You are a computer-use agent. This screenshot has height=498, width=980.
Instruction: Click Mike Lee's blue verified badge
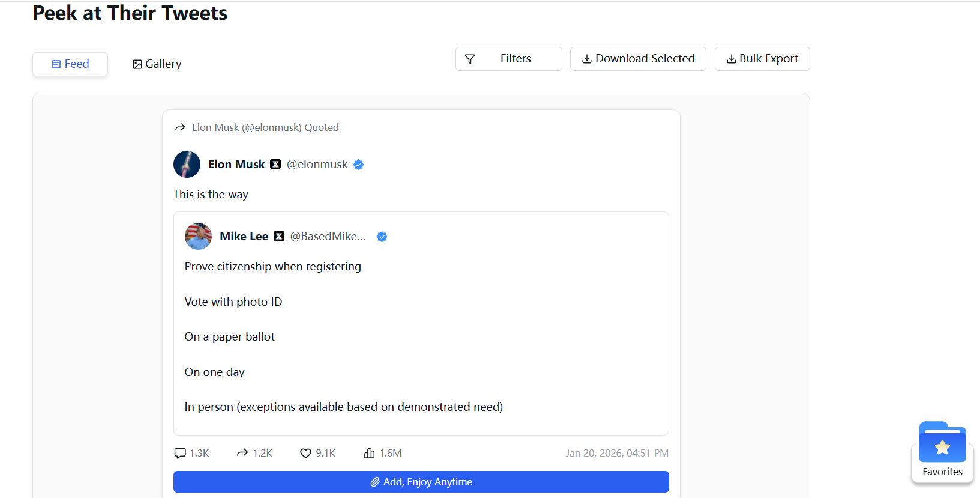point(382,237)
